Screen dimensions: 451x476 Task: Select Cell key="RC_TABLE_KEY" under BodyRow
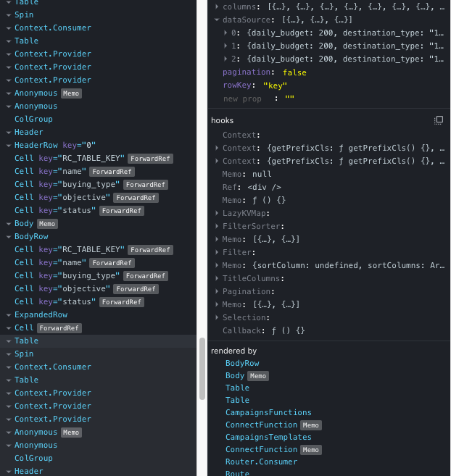tap(94, 249)
